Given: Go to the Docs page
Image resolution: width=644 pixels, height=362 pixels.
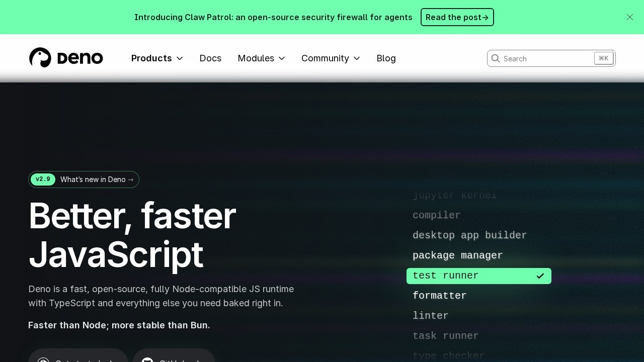Looking at the screenshot, I should point(210,58).
